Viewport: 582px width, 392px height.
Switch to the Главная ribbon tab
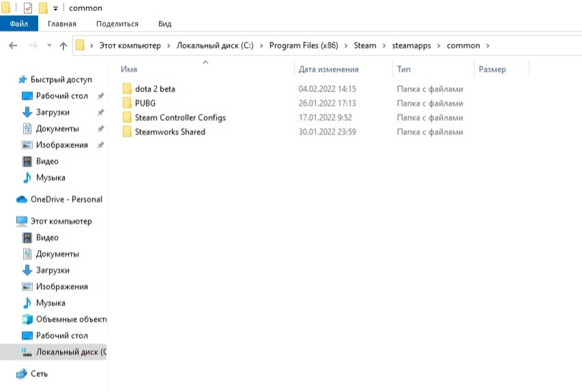click(62, 24)
